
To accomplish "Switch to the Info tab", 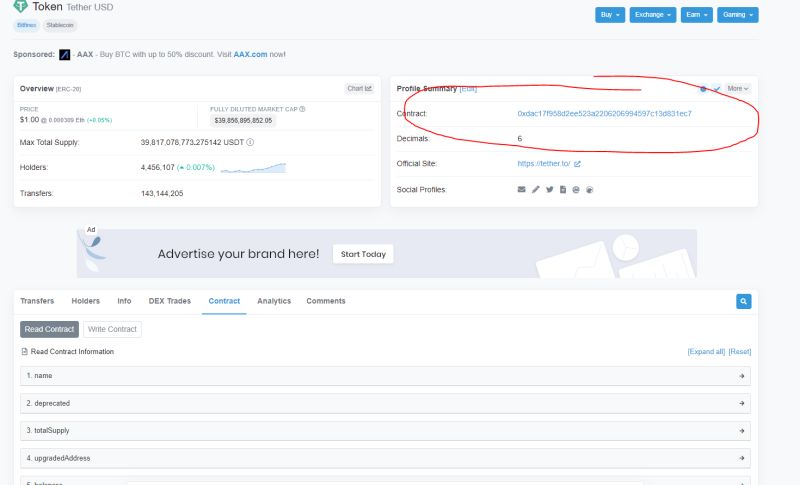I will [x=124, y=301].
